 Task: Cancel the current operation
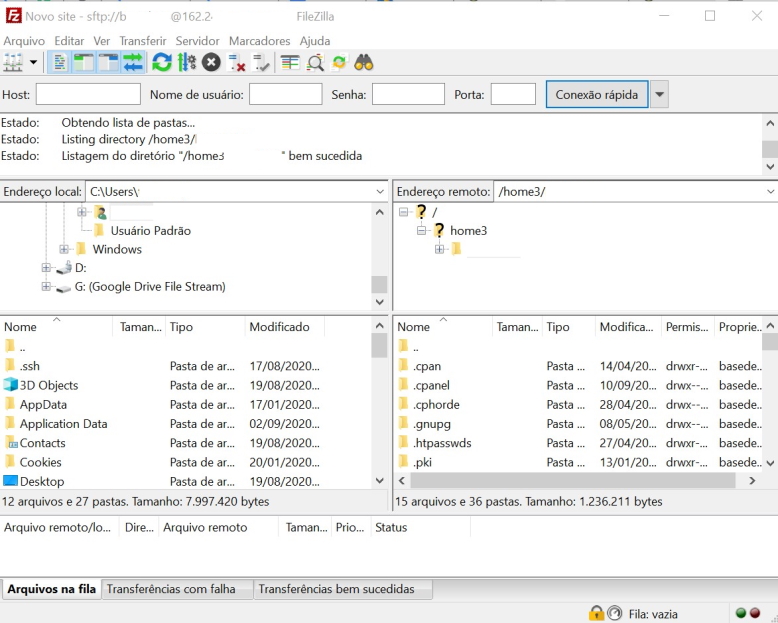[211, 62]
